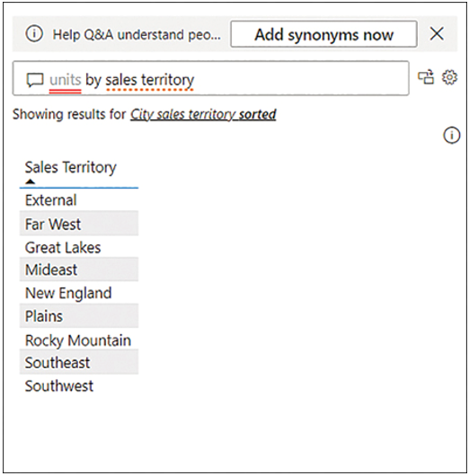Select the Mideast row
Viewport: 469px width, 476px height.
[x=79, y=269]
